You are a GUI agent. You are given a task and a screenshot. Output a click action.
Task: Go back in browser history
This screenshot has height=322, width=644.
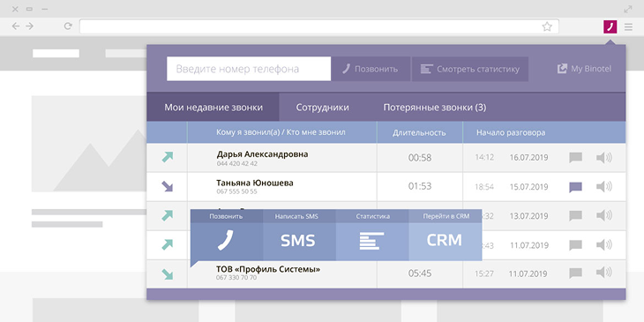pos(16,26)
